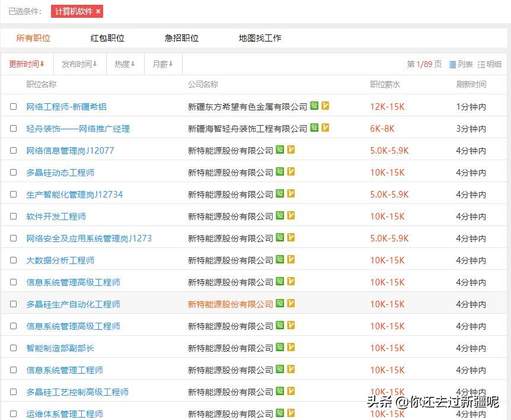Sort results by 月薪 salary

pyautogui.click(x=162, y=65)
